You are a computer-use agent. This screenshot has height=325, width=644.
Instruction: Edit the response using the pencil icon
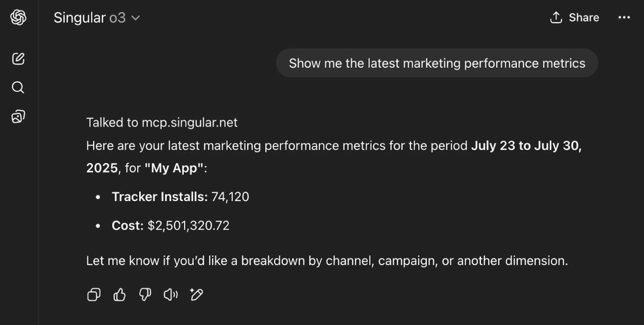[196, 295]
